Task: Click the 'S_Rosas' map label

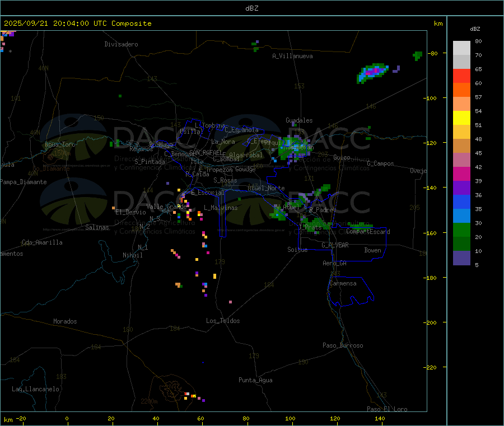Action: (225, 180)
